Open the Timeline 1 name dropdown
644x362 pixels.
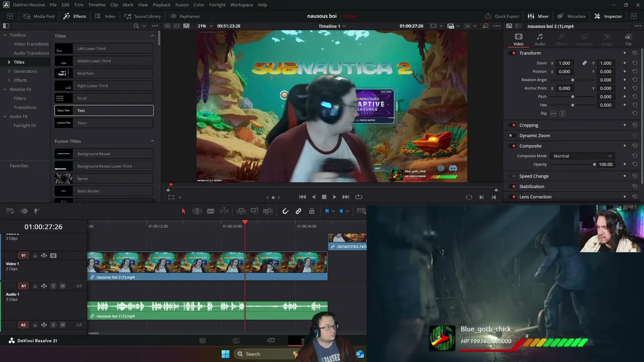tap(332, 26)
